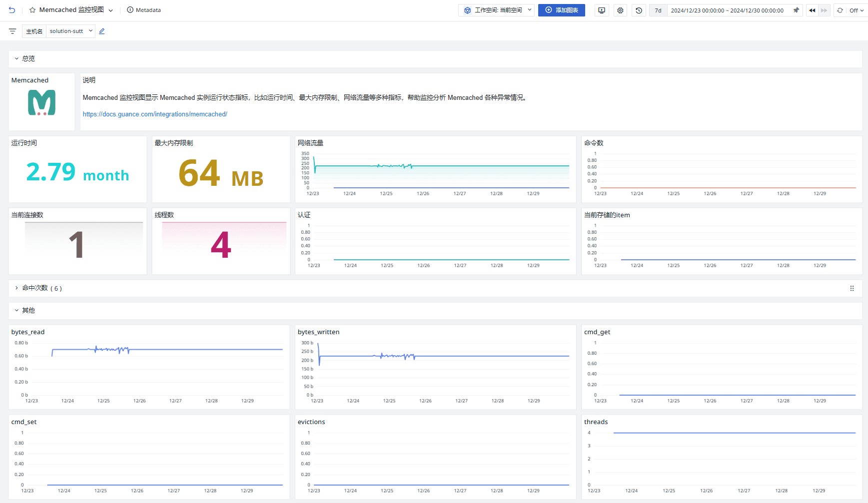
Task: Open the filter list icon
Action: (12, 31)
